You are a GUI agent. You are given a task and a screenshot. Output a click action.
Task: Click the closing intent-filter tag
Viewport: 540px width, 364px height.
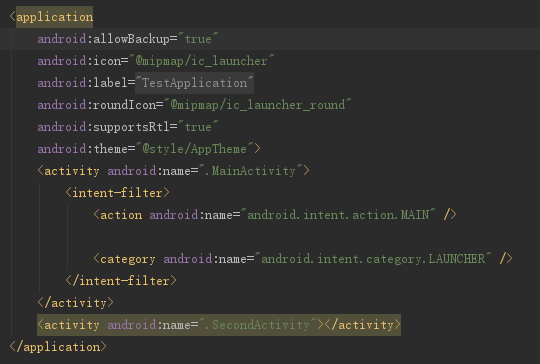[121, 281]
